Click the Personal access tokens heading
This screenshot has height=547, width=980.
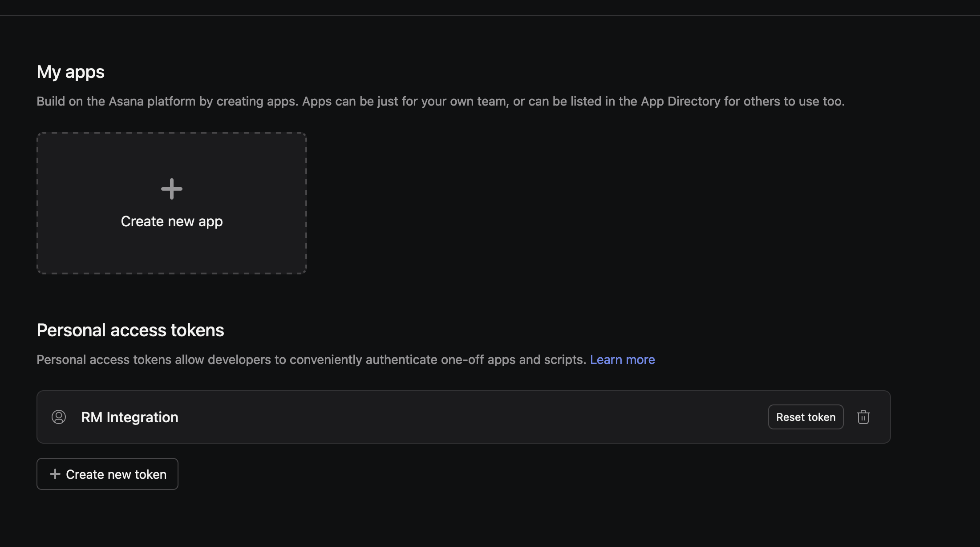130,330
